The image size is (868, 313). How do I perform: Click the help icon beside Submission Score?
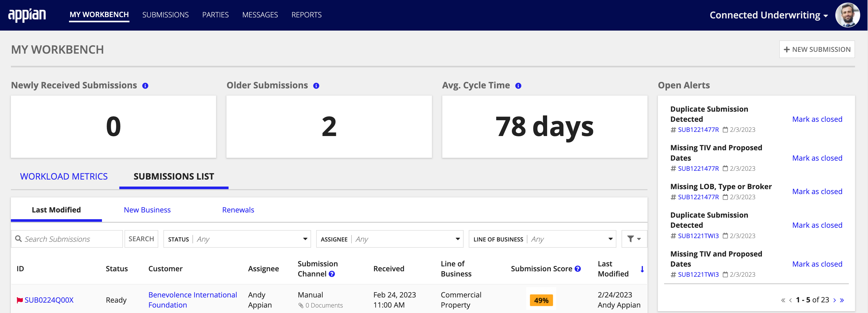coord(577,269)
